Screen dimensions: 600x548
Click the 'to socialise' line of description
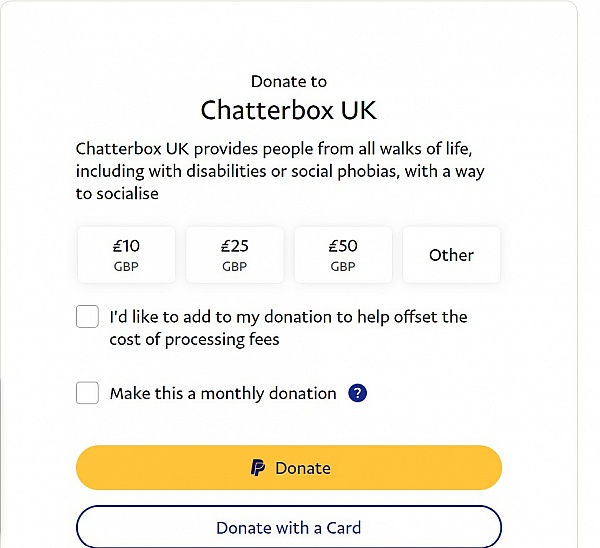click(x=117, y=194)
